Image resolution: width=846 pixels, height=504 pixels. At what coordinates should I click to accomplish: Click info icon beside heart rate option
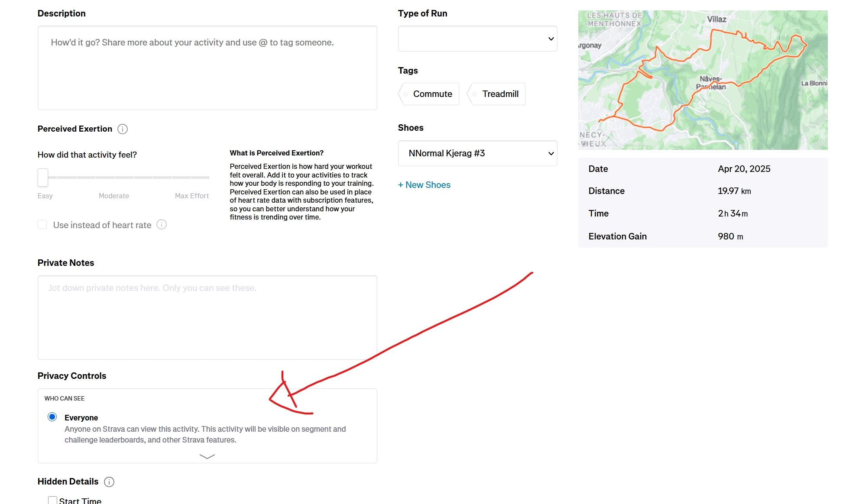pyautogui.click(x=162, y=224)
